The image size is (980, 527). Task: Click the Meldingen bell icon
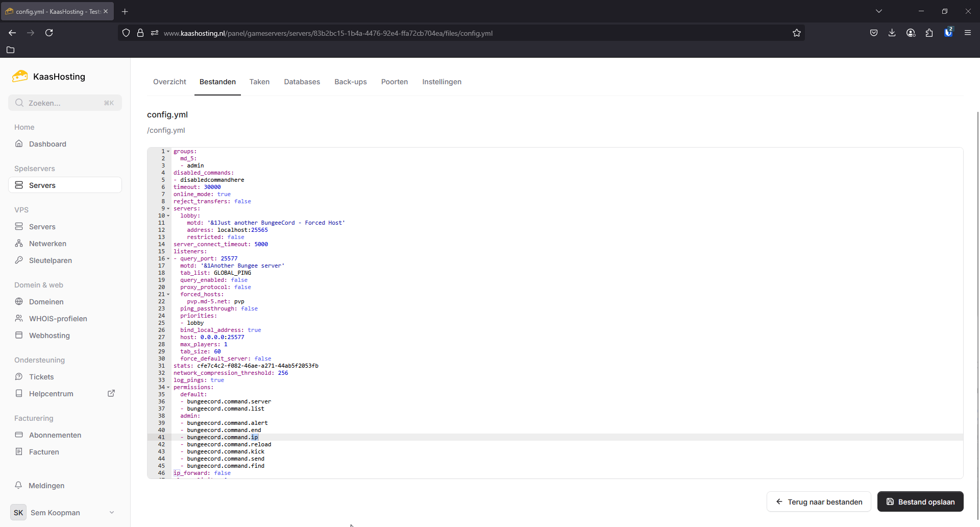click(18, 485)
